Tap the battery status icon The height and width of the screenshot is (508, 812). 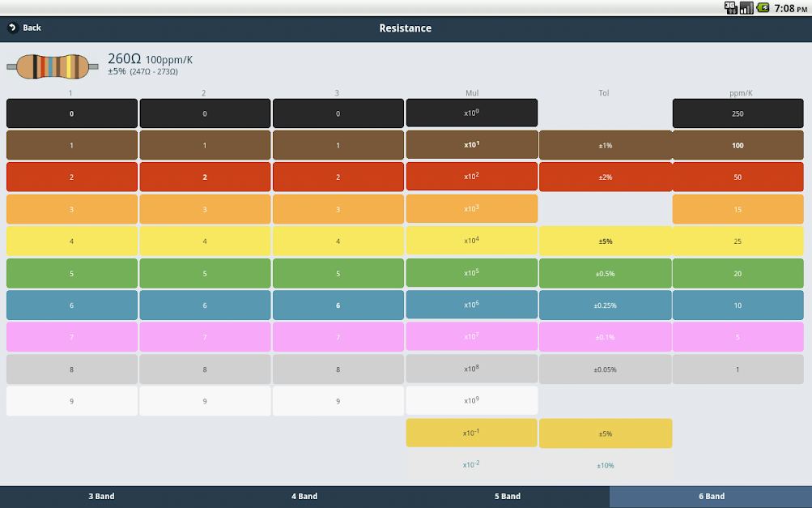tap(763, 7)
